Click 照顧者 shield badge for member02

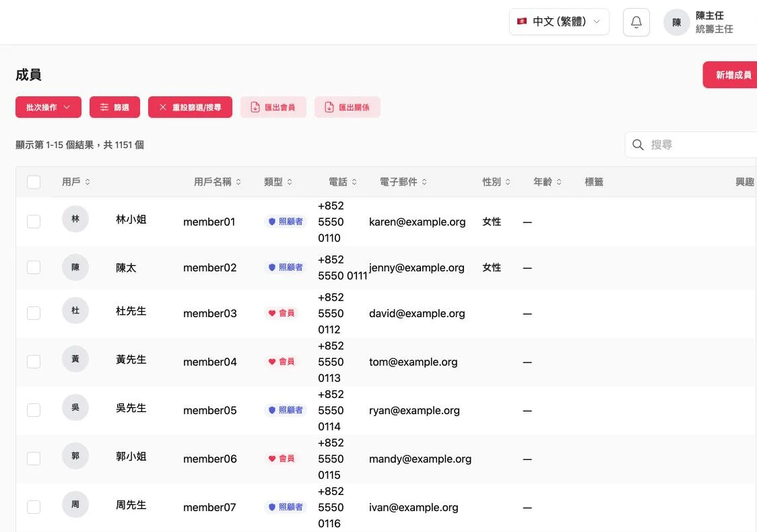coord(286,267)
